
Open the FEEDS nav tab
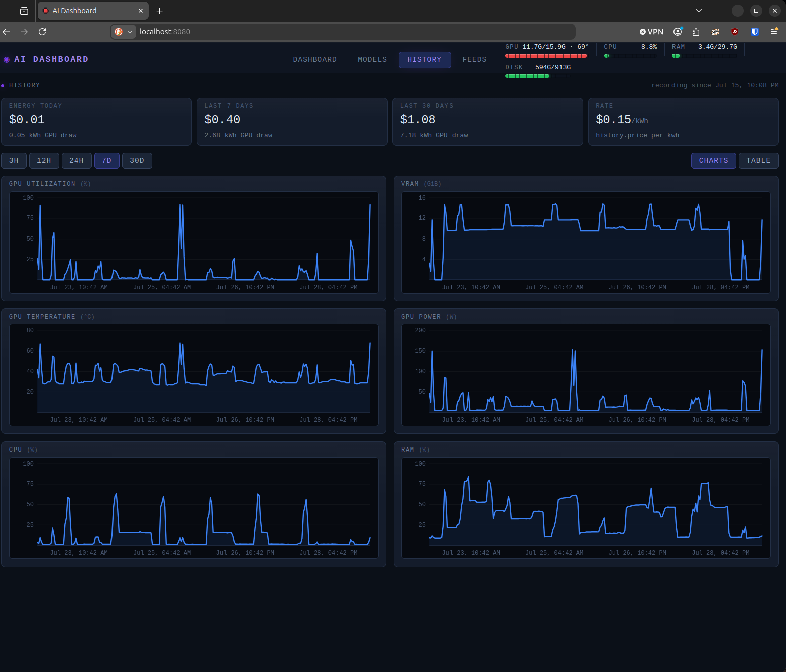[x=474, y=60]
